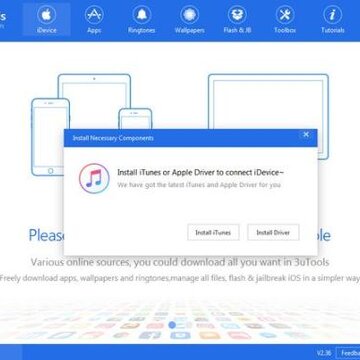Screen dimensions: 360x360
Task: Click 'Freely download apps, wallpapers' text line
Action: [180, 278]
